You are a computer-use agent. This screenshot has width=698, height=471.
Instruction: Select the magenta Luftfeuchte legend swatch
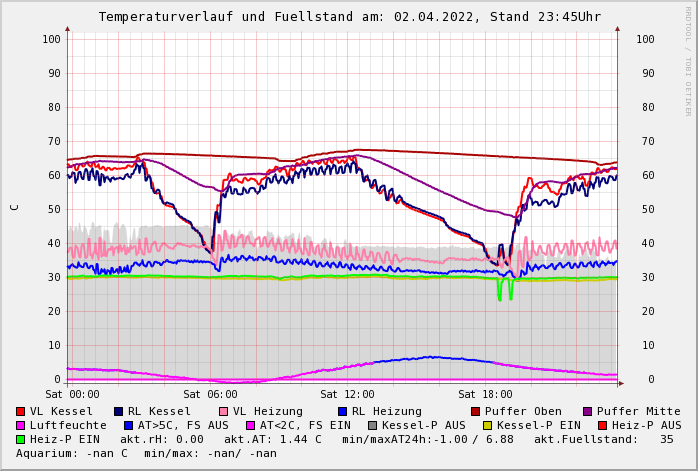click(x=21, y=426)
